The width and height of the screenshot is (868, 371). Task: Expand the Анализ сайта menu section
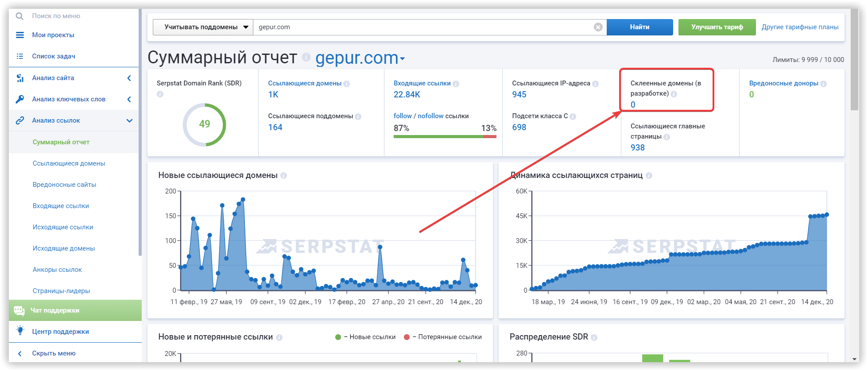pyautogui.click(x=129, y=78)
